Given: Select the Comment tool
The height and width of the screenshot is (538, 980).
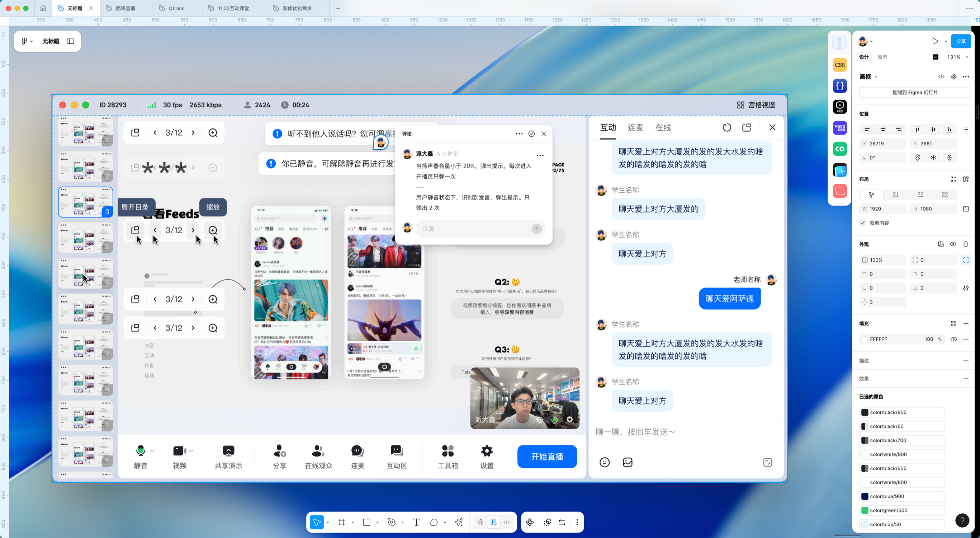Looking at the screenshot, I should [x=434, y=522].
